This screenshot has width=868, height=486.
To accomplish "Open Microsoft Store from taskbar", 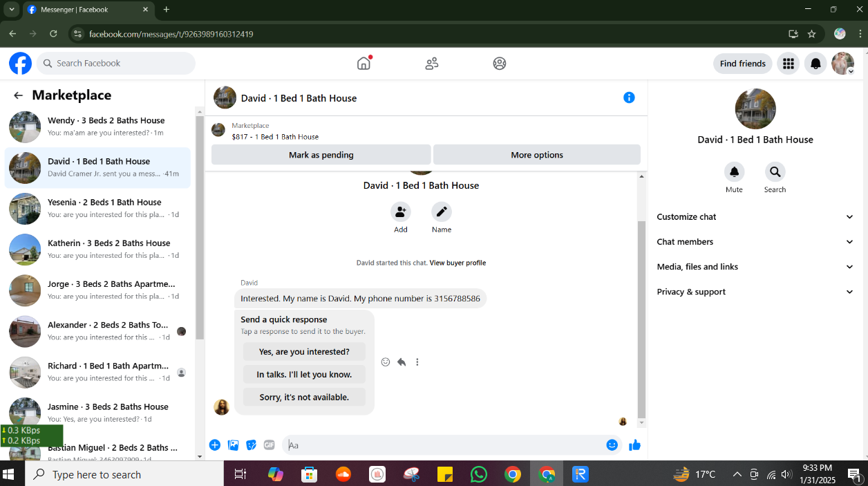I will [309, 474].
